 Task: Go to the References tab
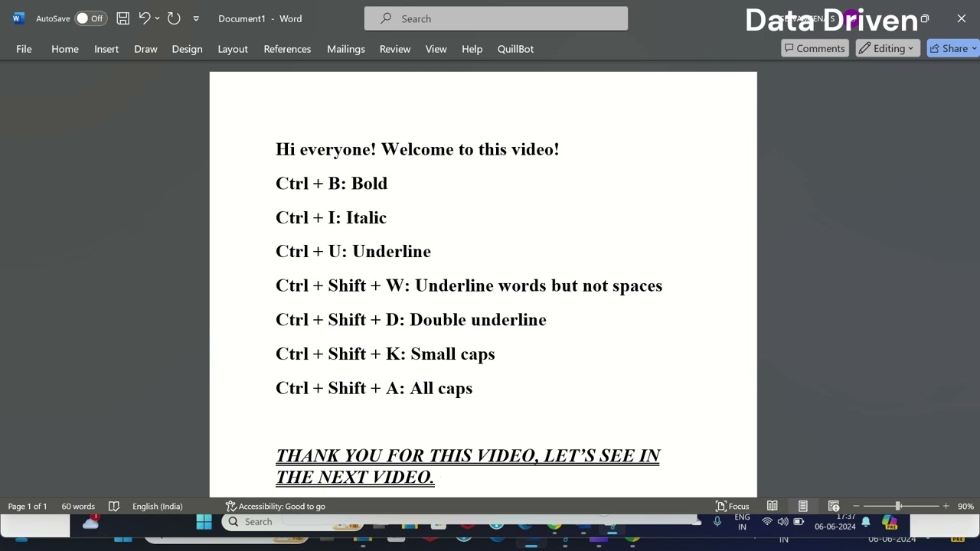tap(287, 49)
